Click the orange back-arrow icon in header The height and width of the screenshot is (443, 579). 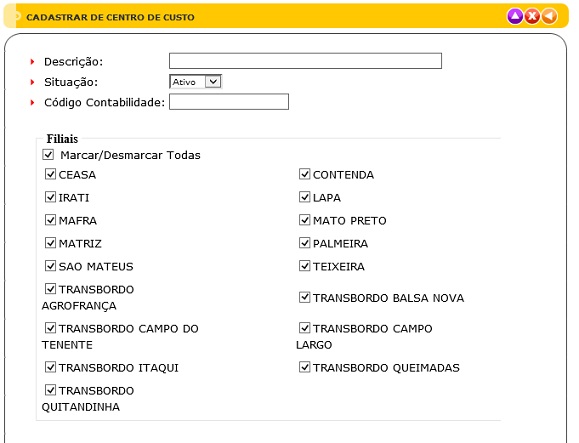coord(549,17)
